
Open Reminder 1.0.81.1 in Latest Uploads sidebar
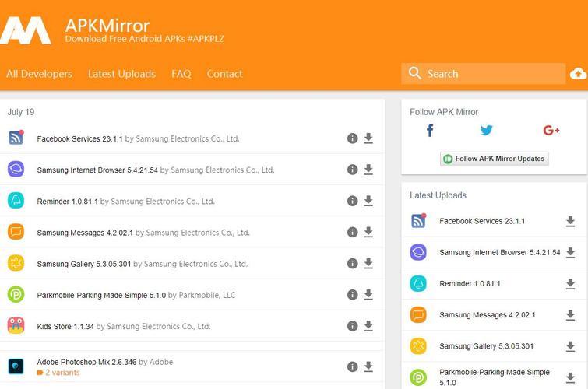470,284
